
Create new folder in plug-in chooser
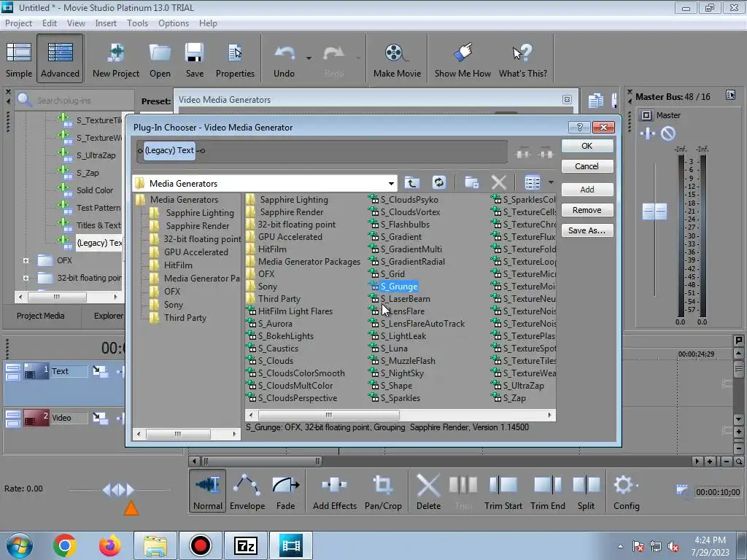click(471, 182)
